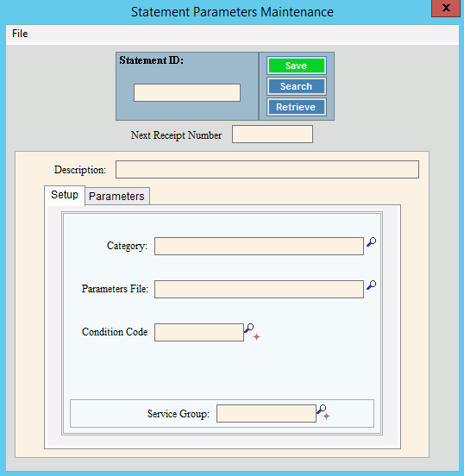Click the red star beside Condition Code
Image resolution: width=464 pixels, height=476 pixels.
pos(257,336)
